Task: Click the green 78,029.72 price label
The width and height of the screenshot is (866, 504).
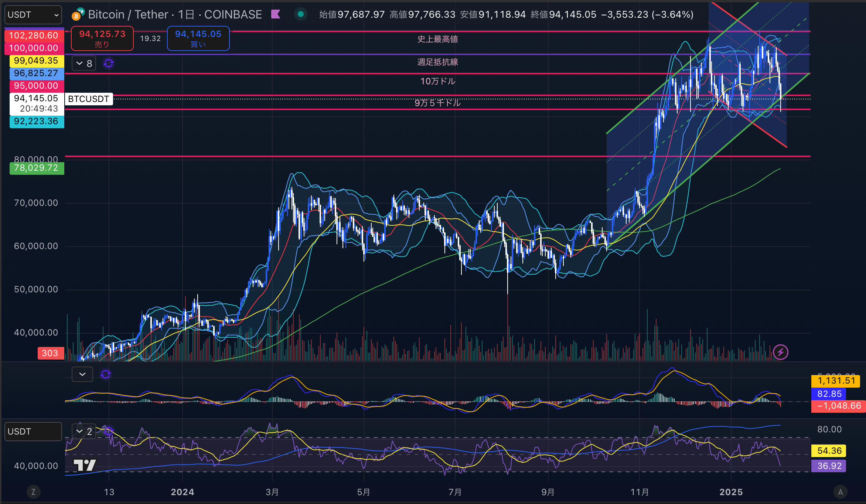Action: click(x=37, y=168)
